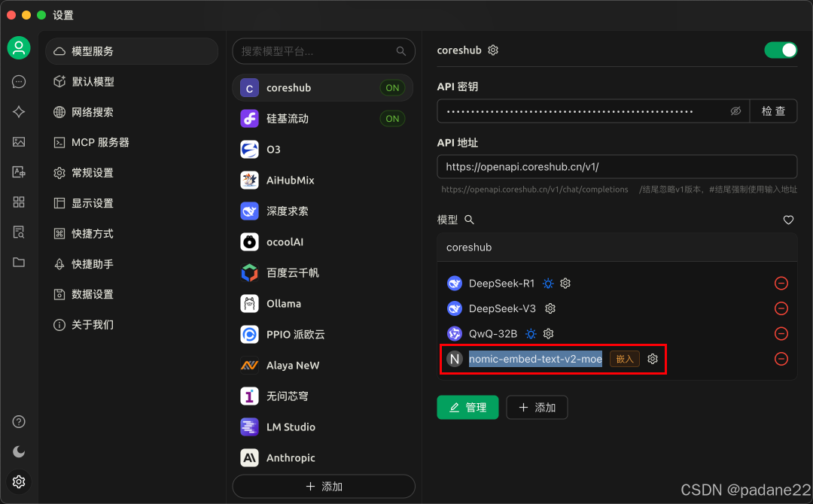Viewport: 813px width, 504px height.
Task: Select the AiHubMix provider
Action: (322, 181)
